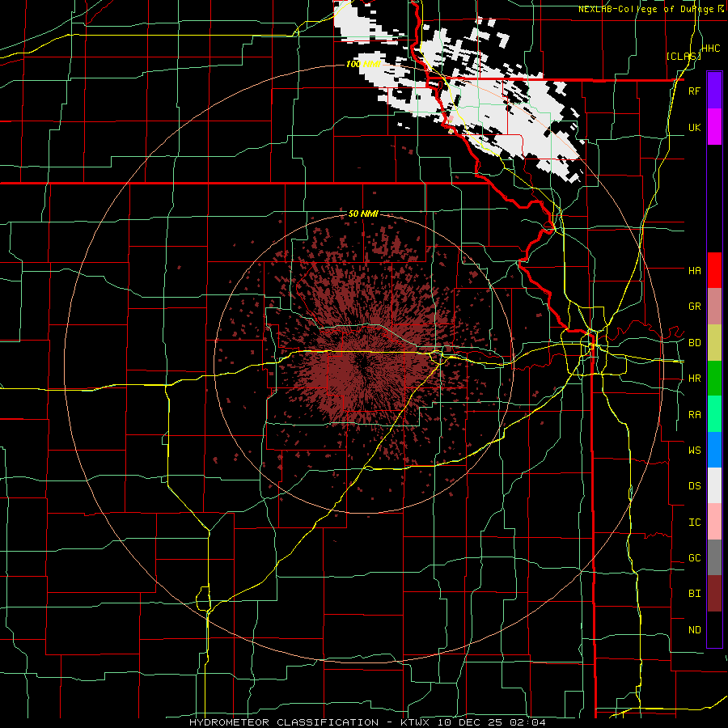Click the IC pink legend color swatch
The image size is (728, 728).
pos(714,522)
